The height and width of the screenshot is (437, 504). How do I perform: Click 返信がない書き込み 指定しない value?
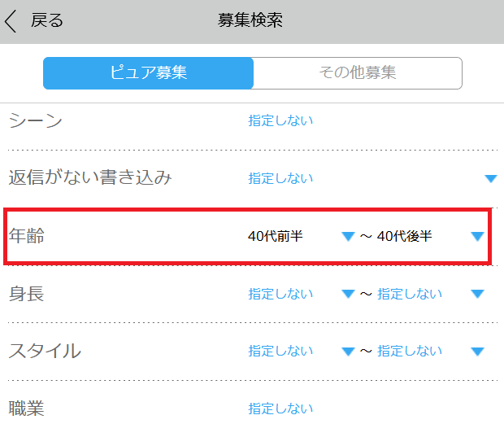(x=280, y=178)
